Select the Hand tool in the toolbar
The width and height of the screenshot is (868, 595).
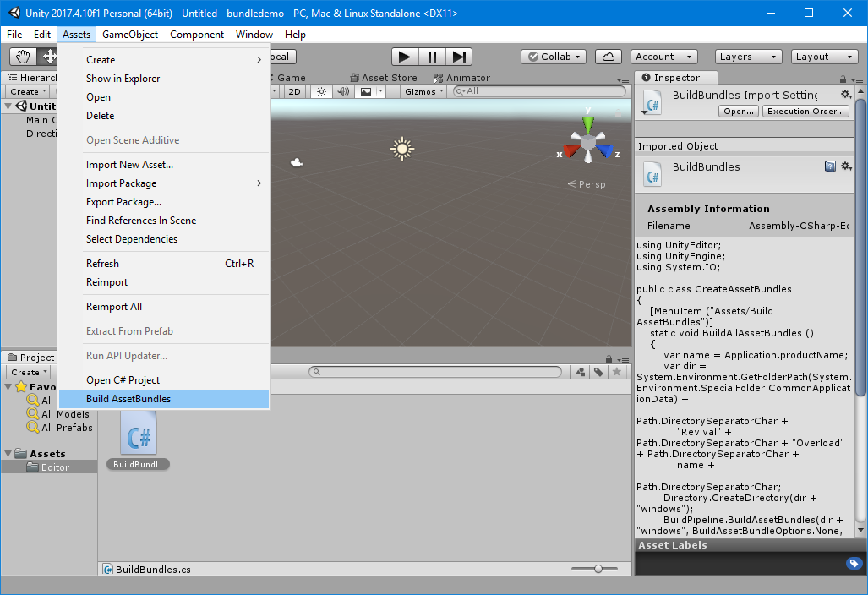pyautogui.click(x=24, y=57)
